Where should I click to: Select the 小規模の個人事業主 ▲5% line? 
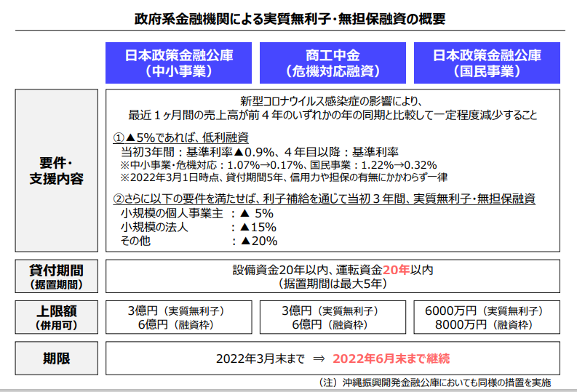[196, 214]
